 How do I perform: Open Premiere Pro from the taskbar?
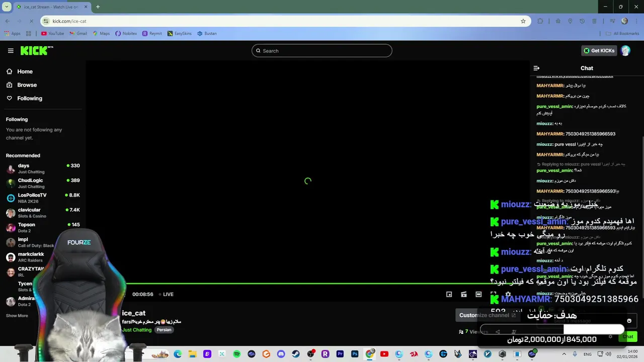tap(340, 354)
